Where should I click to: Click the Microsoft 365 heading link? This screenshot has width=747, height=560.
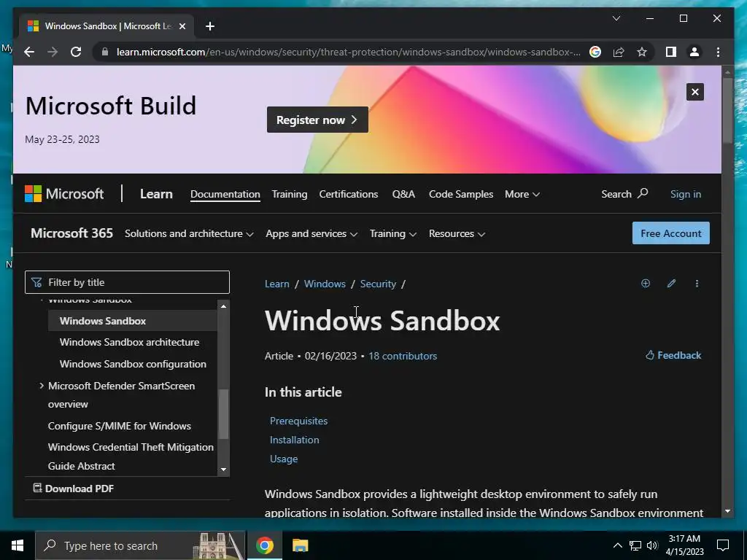click(x=72, y=233)
